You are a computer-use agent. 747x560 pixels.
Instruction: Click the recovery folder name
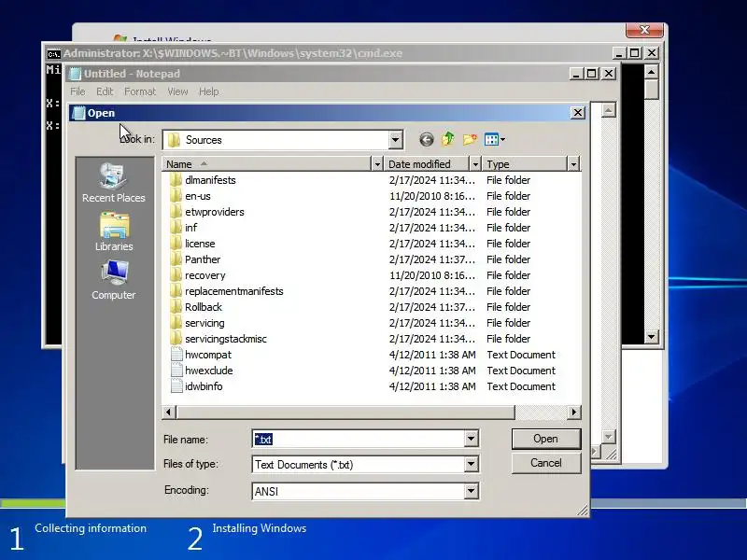click(x=204, y=275)
